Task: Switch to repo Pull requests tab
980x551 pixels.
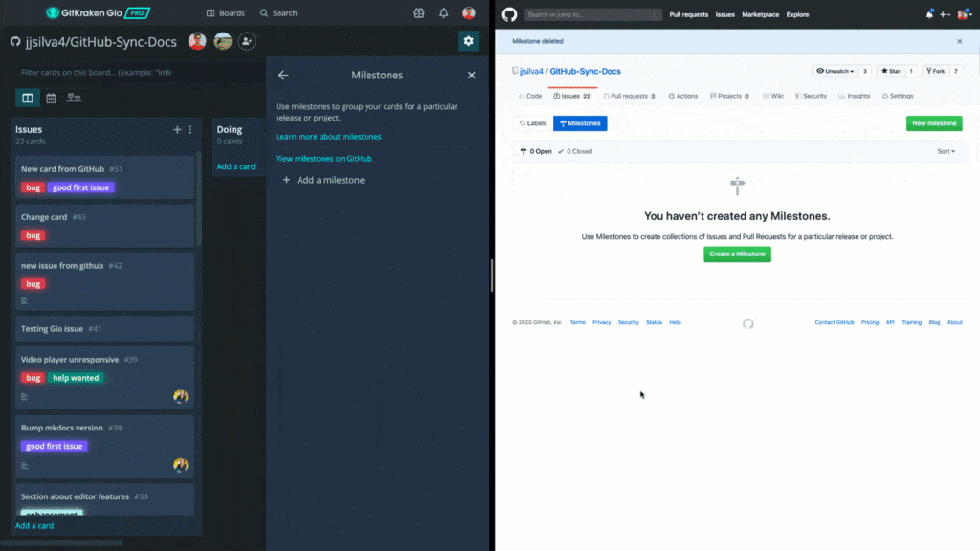Action: [630, 97]
